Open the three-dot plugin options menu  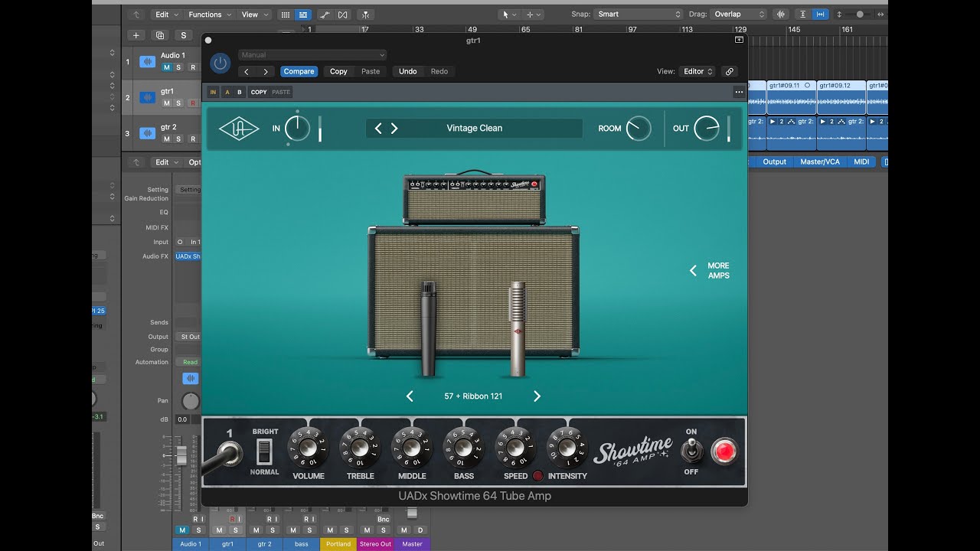(x=739, y=92)
